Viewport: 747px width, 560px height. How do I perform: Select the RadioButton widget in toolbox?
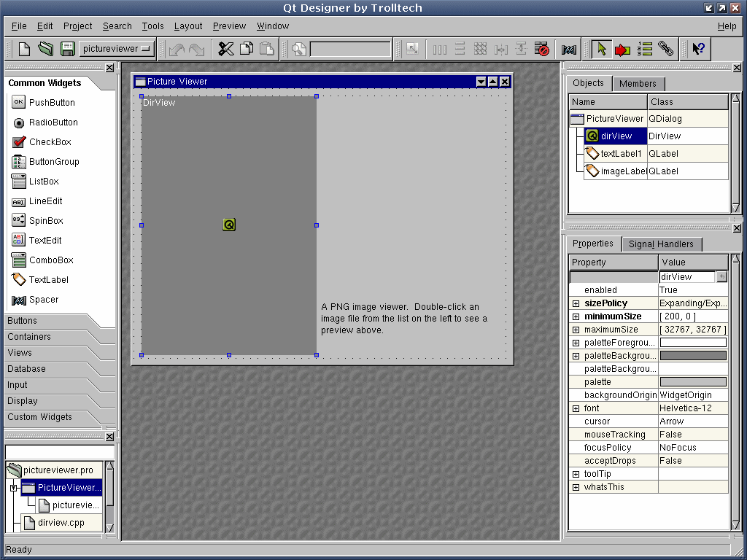point(53,122)
